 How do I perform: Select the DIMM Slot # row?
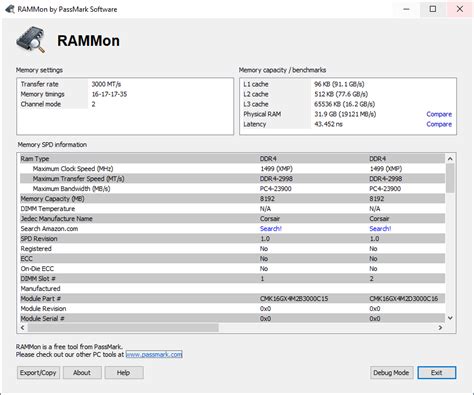tap(232, 279)
